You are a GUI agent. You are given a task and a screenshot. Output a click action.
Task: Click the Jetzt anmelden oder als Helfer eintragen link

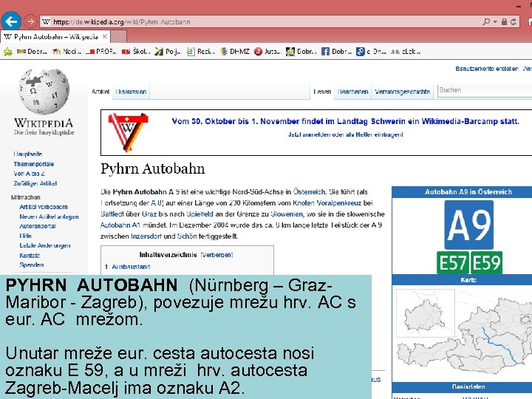[345, 134]
